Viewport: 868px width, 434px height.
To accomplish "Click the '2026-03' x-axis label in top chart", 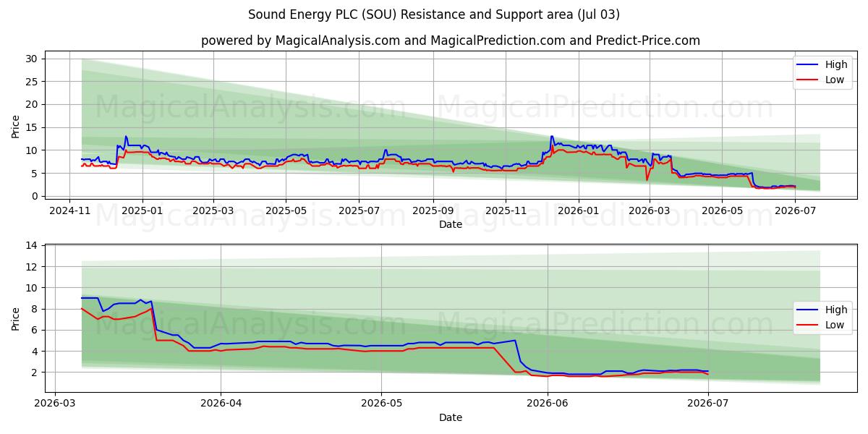I will click(x=649, y=210).
